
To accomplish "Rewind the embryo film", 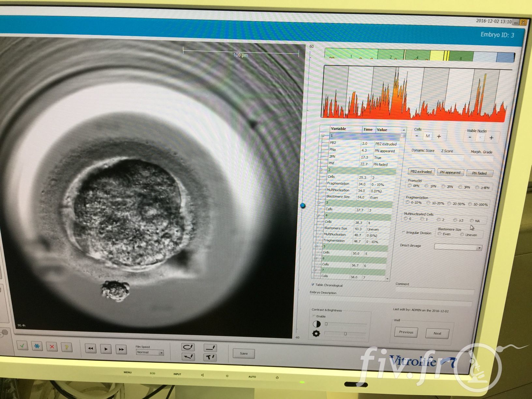I will 91,348.
